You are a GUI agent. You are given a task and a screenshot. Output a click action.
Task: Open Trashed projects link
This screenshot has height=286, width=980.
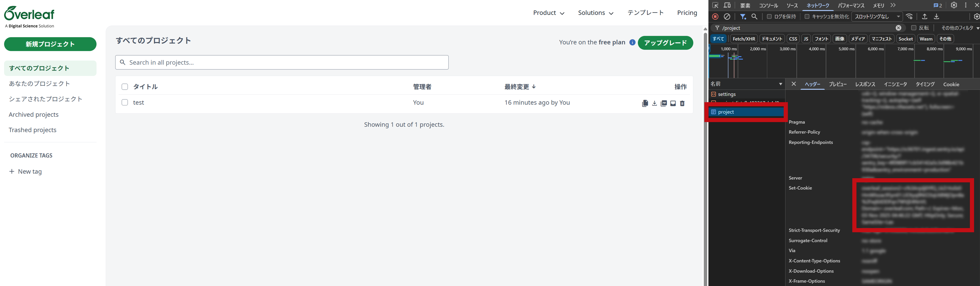(33, 130)
